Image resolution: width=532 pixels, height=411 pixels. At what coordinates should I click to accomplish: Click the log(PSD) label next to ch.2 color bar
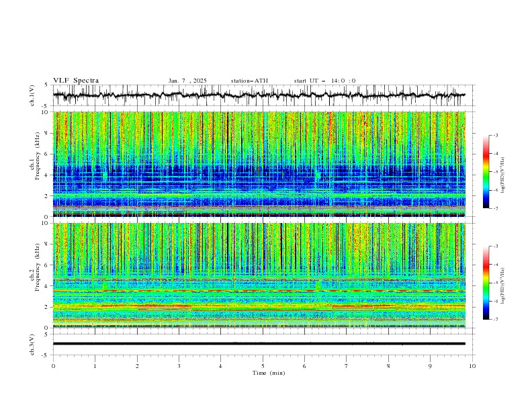502,286
